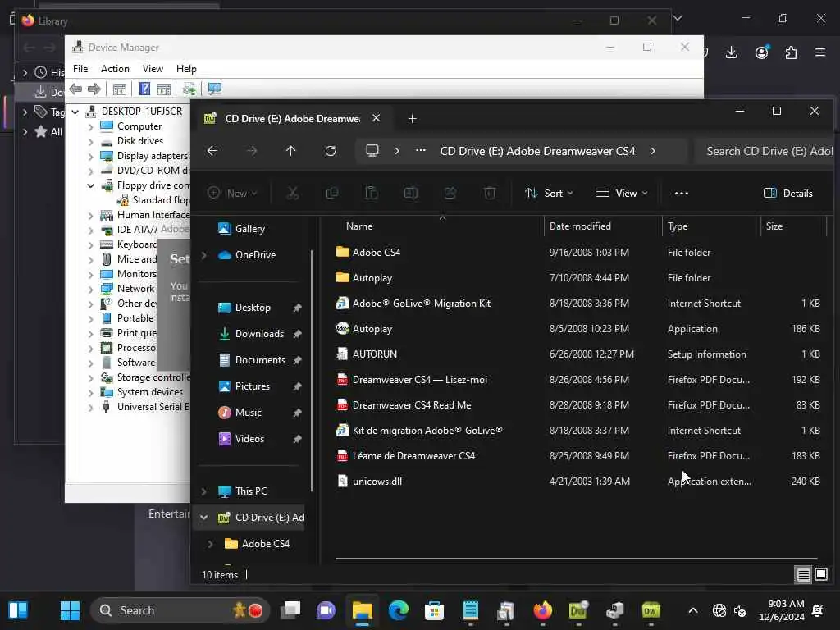Open Downloads in quick access
Viewport: 840px width, 630px height.
[259, 334]
